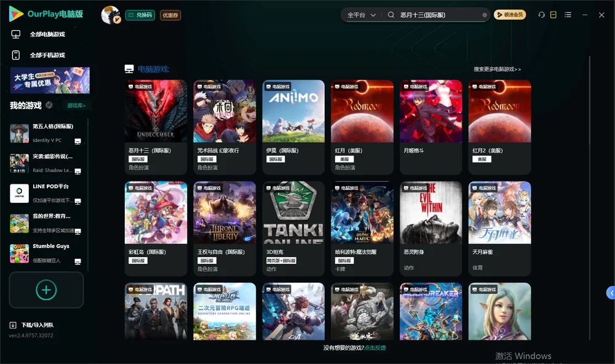Click the download queue icon

tap(12, 325)
